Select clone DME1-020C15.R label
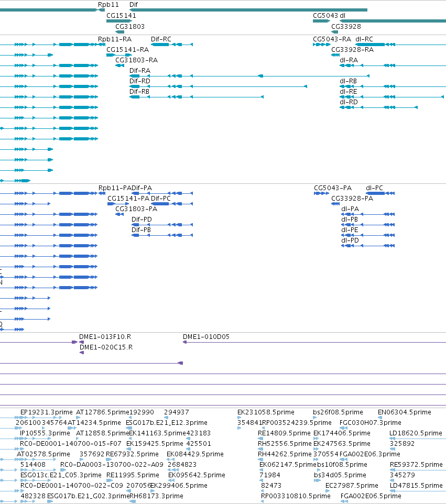The image size is (446, 504). click(106, 347)
